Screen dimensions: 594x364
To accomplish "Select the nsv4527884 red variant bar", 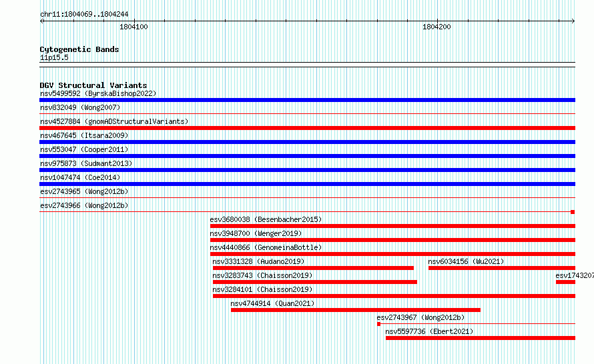I will 307,128.
